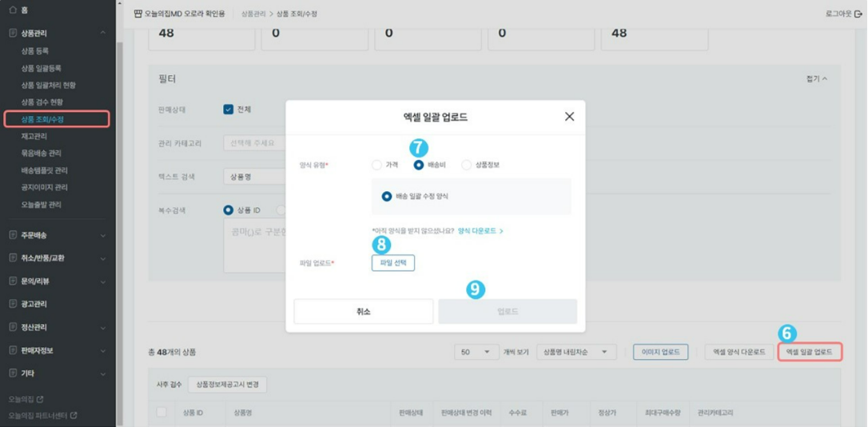Click the 로그아웃 logout icon

click(x=859, y=14)
